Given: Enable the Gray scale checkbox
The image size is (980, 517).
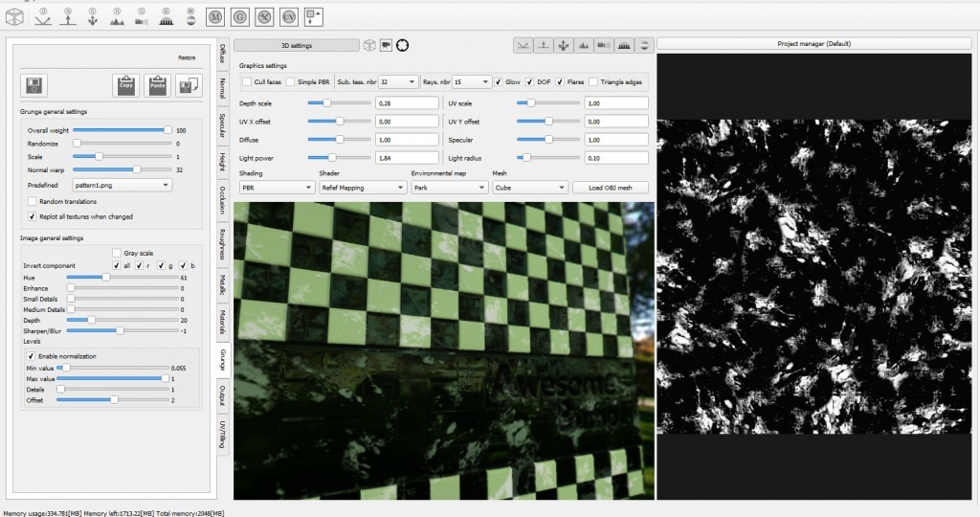Looking at the screenshot, I should [117, 253].
